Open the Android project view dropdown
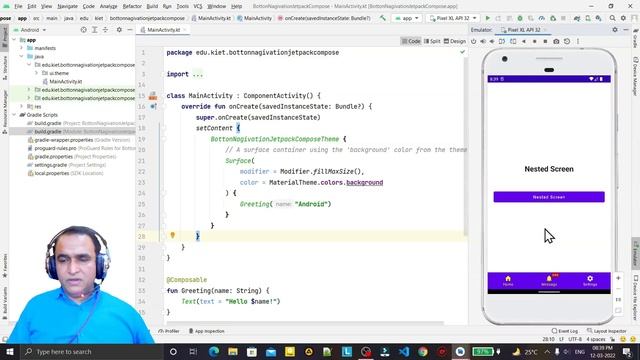The height and width of the screenshot is (360, 640). (x=29, y=30)
